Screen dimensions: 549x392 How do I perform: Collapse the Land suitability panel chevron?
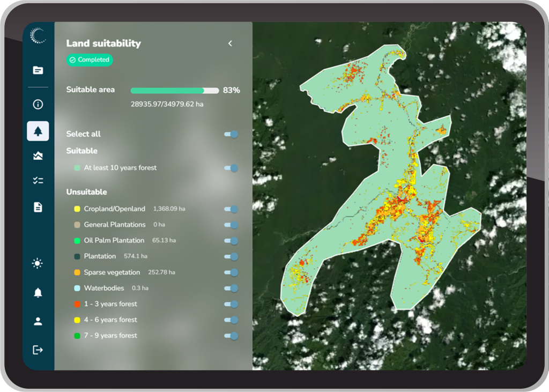230,43
